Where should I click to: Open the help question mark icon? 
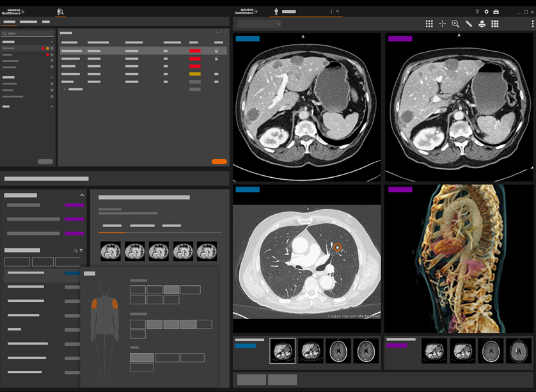click(477, 12)
